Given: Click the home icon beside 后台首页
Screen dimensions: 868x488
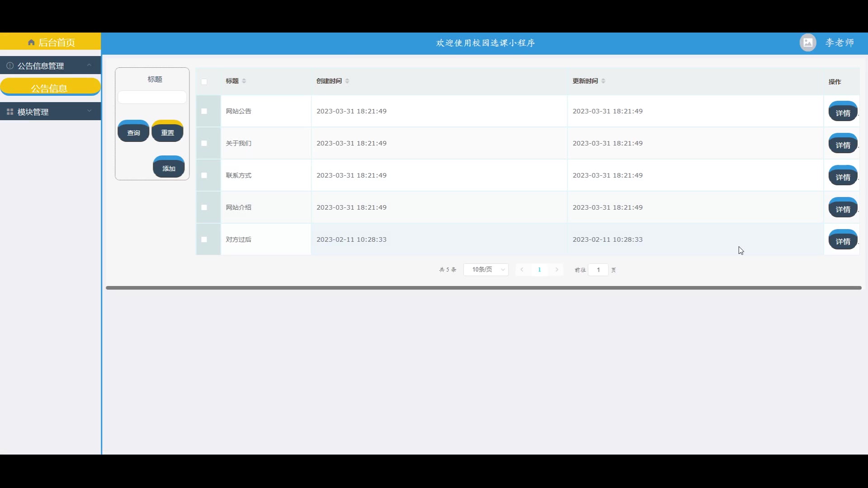Looking at the screenshot, I should (31, 42).
